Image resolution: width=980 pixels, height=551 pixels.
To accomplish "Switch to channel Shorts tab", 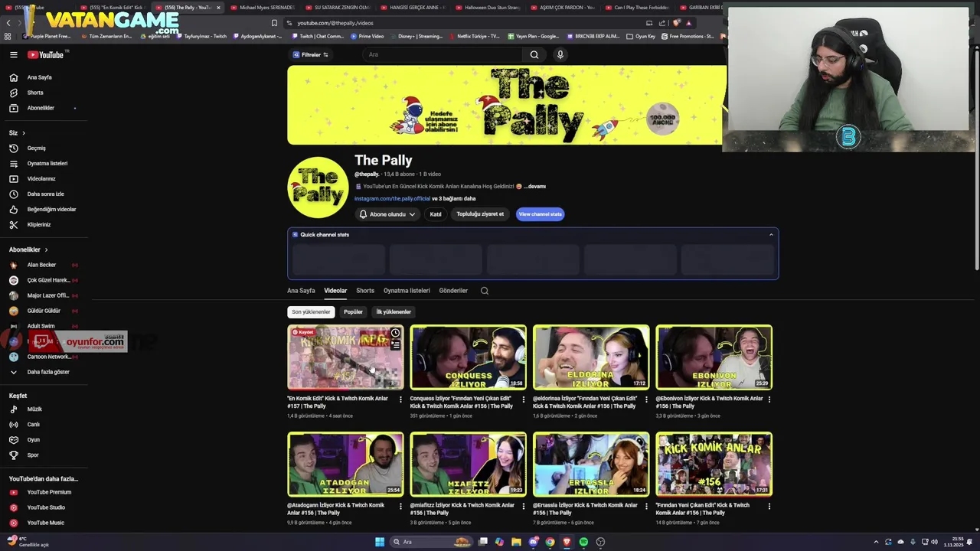I will point(365,291).
